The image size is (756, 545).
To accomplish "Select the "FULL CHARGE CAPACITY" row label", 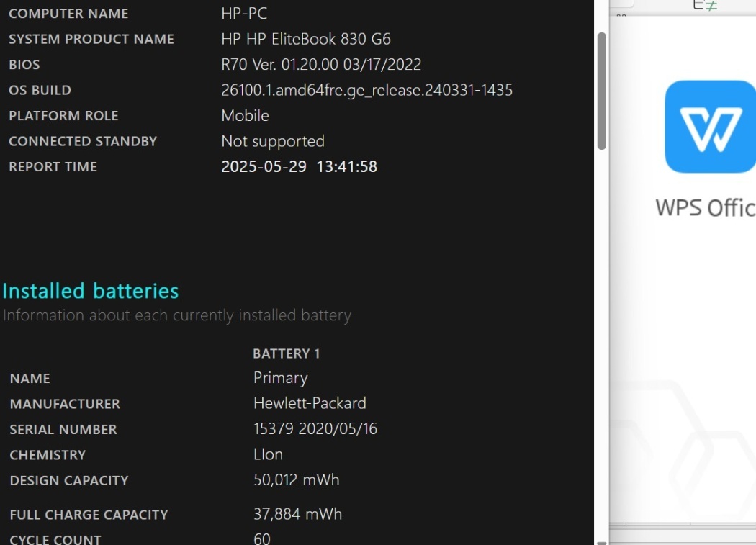I will (x=89, y=515).
